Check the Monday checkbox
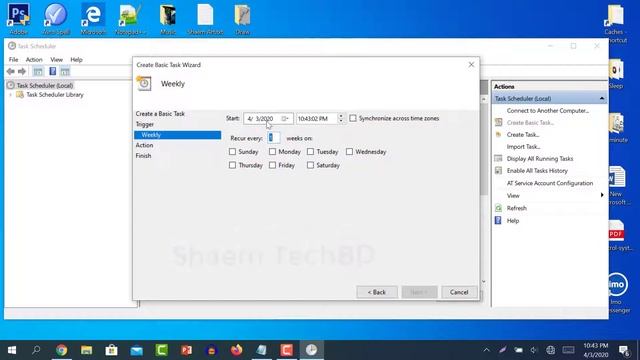This screenshot has width=640, height=360. click(x=272, y=152)
